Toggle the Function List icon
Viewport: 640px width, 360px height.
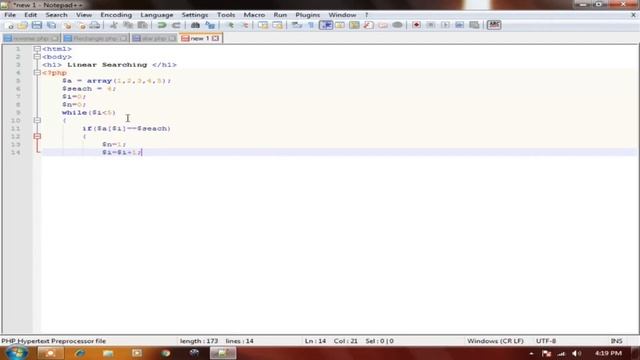pyautogui.click(x=368, y=25)
